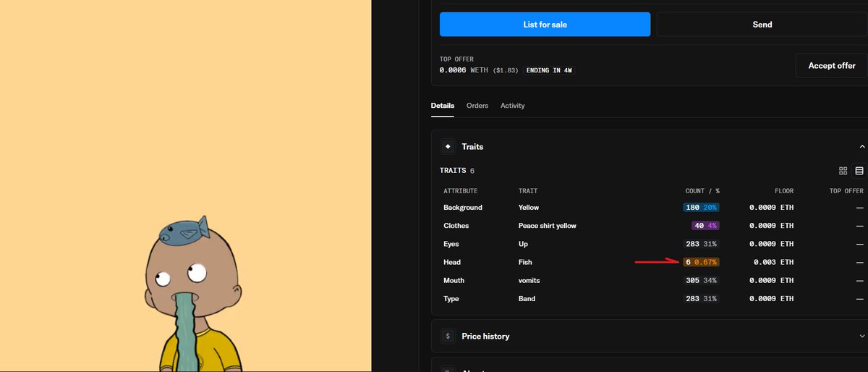Click the List for sale button
Viewport: 868px width, 372px height.
[545, 25]
